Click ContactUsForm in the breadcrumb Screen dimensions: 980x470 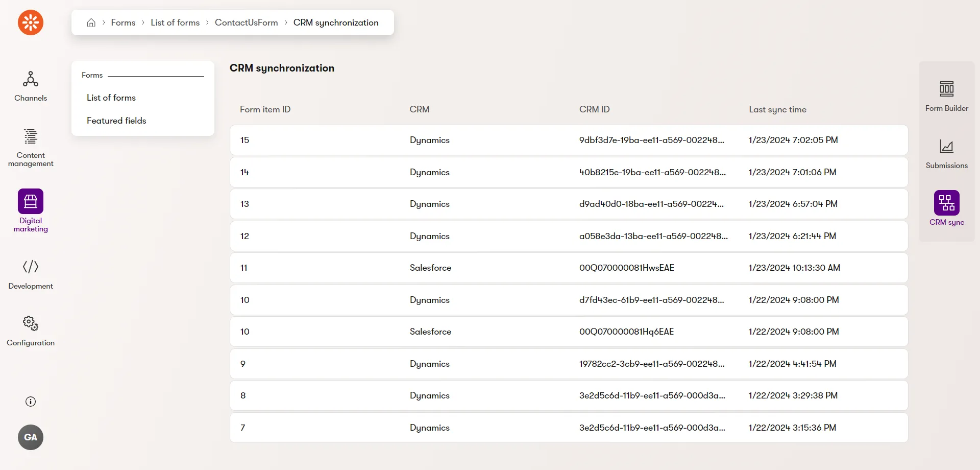coord(247,22)
